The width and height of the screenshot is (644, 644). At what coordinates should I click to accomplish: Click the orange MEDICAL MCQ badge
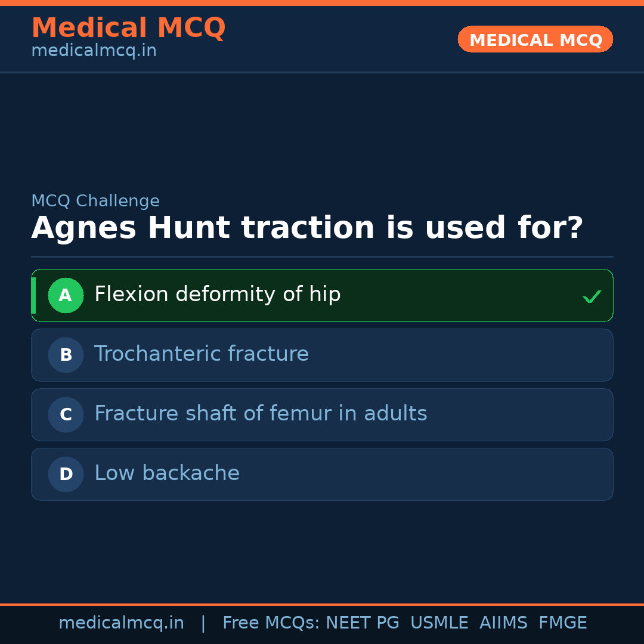pyautogui.click(x=535, y=39)
